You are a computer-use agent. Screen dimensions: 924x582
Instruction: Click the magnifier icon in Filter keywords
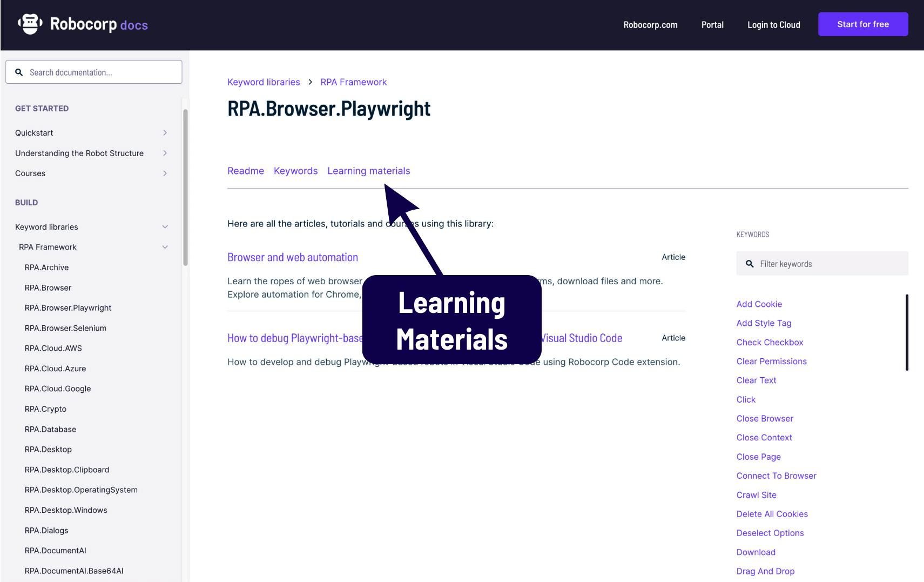pos(750,264)
